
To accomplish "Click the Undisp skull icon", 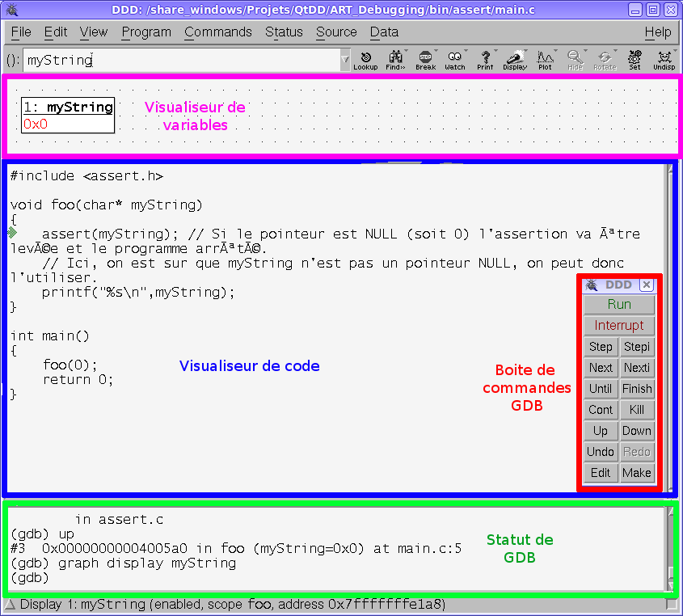I will [x=664, y=60].
